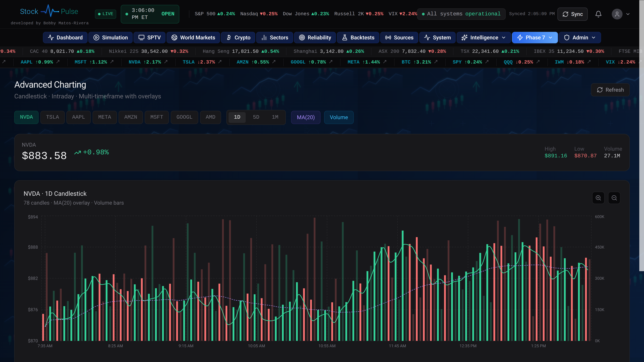Click the Refresh button
The width and height of the screenshot is (644, 362).
[x=610, y=90]
